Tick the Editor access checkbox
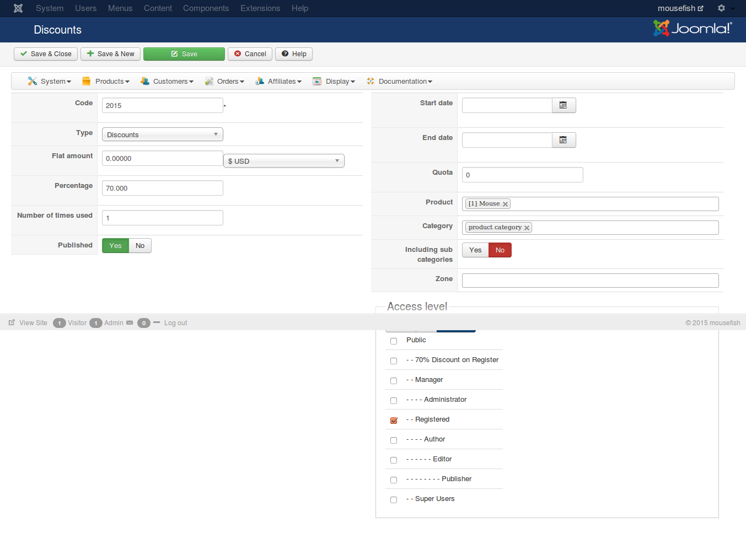This screenshot has width=746, height=560. pyautogui.click(x=394, y=460)
